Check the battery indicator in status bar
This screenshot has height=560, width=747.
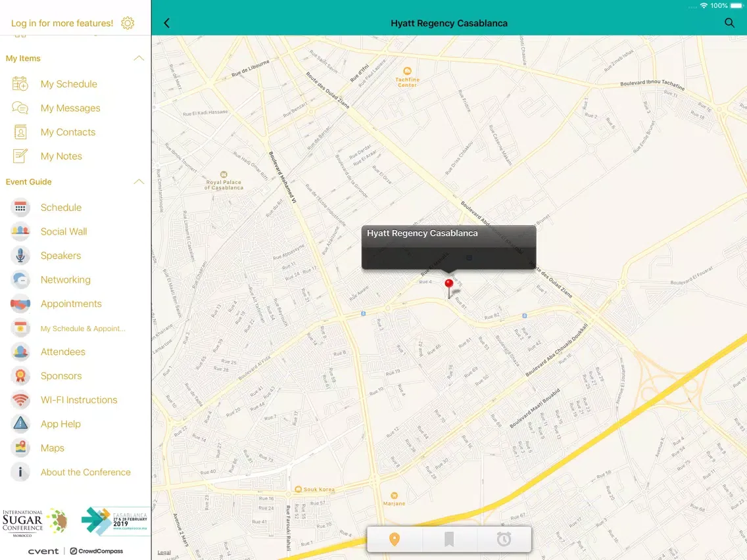(736, 6)
